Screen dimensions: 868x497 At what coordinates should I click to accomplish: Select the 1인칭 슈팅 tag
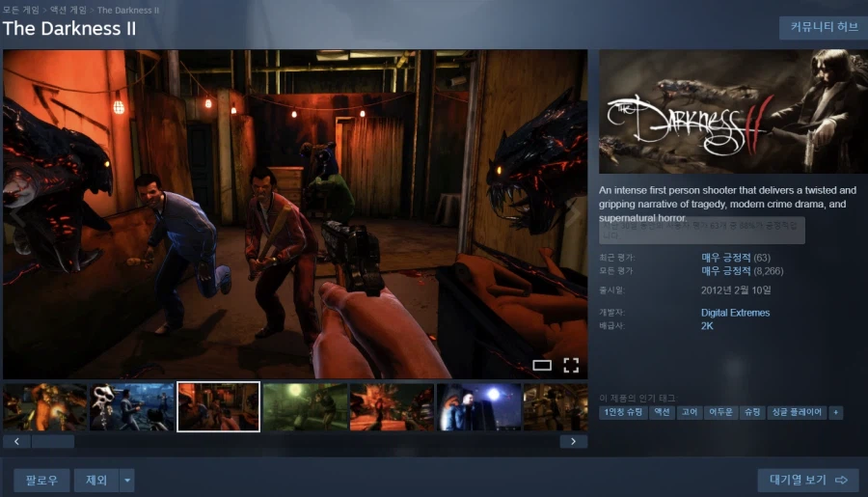pos(623,412)
